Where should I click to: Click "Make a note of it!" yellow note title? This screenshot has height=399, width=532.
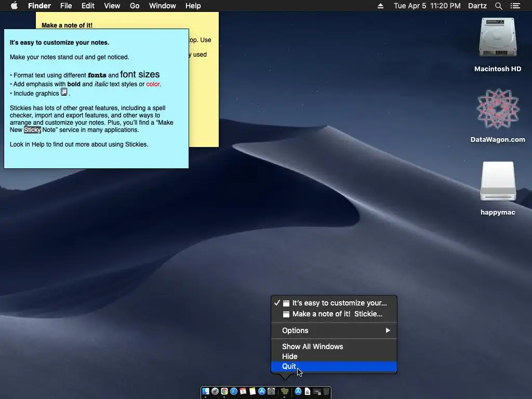click(67, 25)
